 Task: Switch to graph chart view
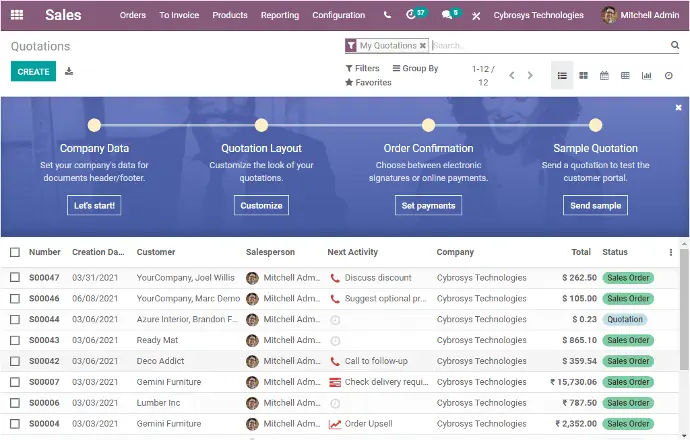(646, 75)
